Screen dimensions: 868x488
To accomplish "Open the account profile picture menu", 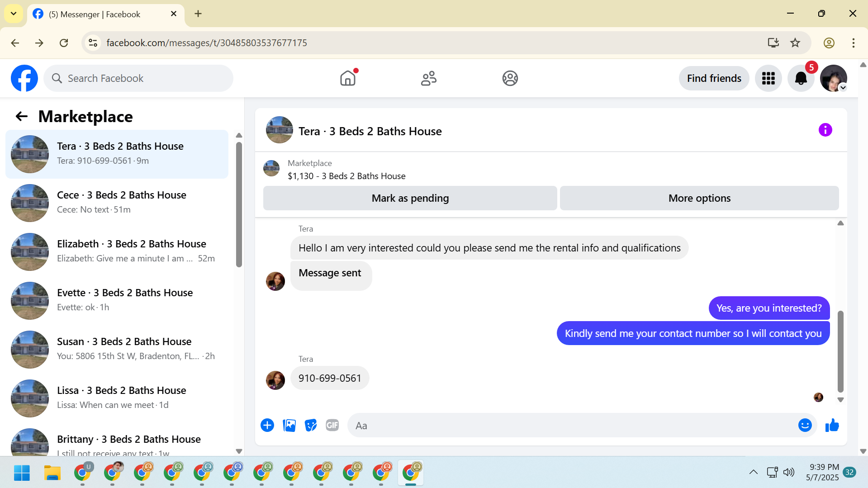I will pyautogui.click(x=833, y=78).
